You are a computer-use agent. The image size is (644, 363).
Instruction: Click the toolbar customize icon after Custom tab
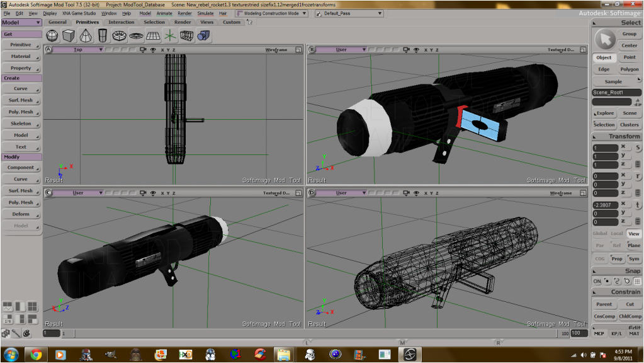pyautogui.click(x=249, y=22)
